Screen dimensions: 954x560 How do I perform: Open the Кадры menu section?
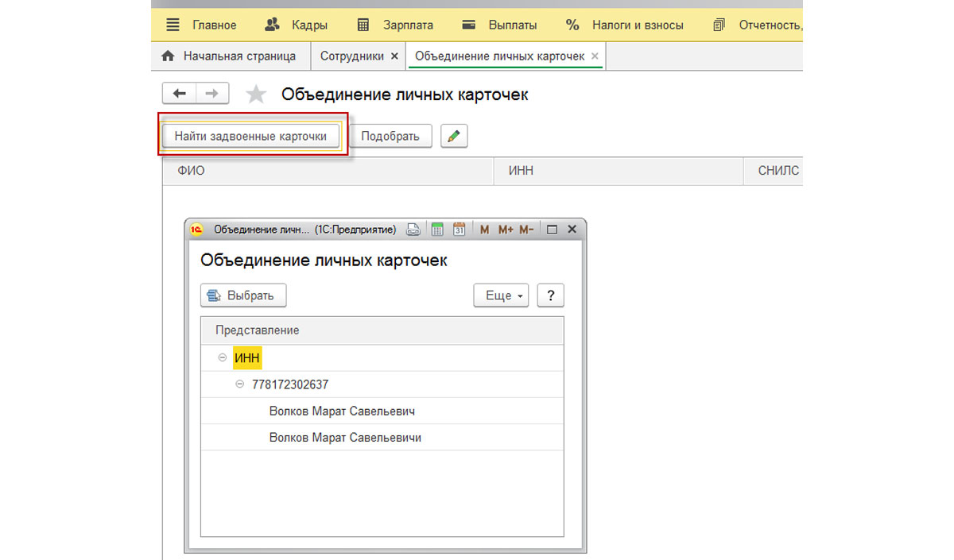click(x=297, y=25)
